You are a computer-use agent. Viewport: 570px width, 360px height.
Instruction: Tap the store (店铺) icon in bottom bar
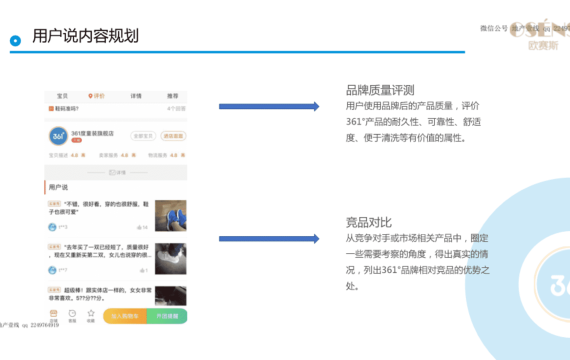[53, 316]
